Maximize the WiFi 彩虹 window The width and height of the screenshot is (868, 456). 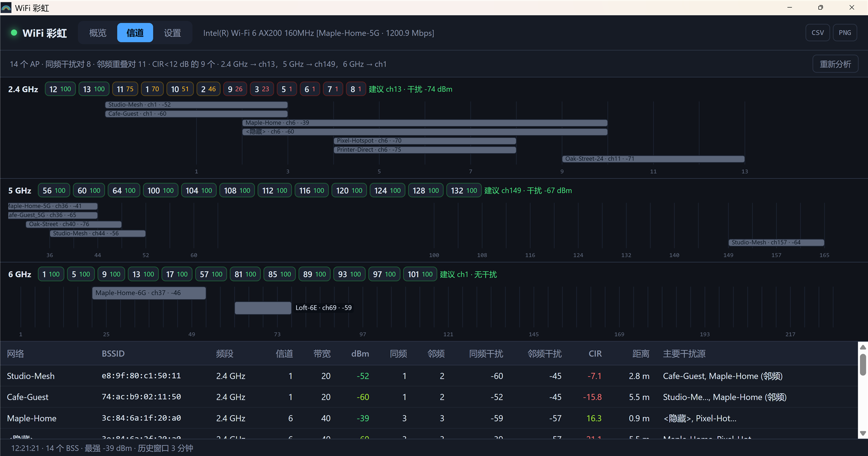[821, 8]
